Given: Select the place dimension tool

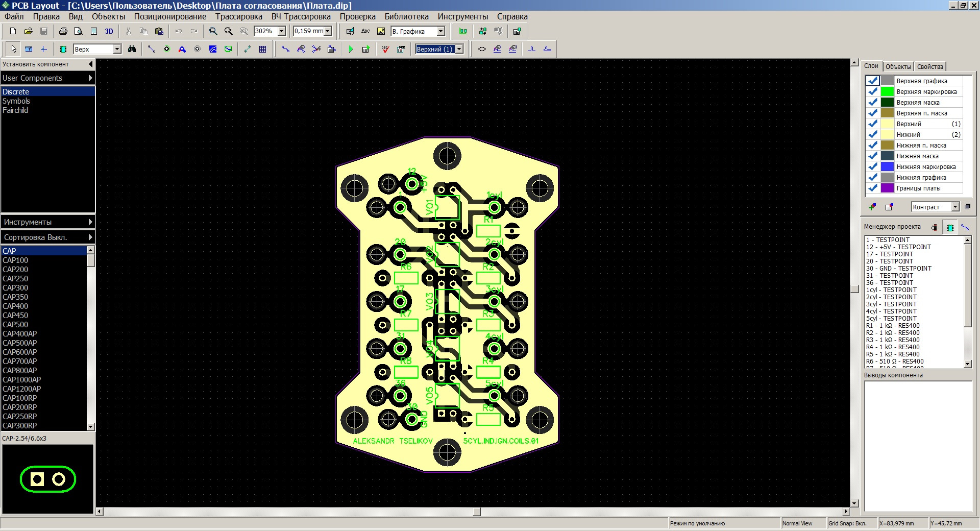Looking at the screenshot, I should click(248, 49).
